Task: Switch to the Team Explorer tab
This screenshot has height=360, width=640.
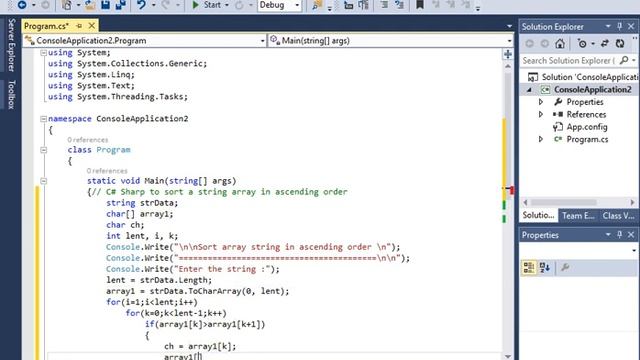Action: pos(578,216)
